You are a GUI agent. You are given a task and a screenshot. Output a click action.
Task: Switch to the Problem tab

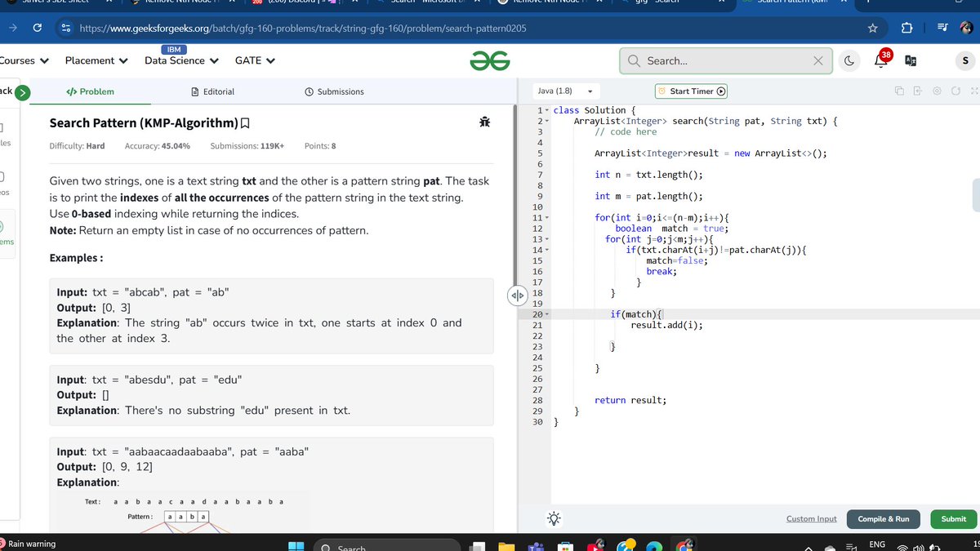(90, 91)
